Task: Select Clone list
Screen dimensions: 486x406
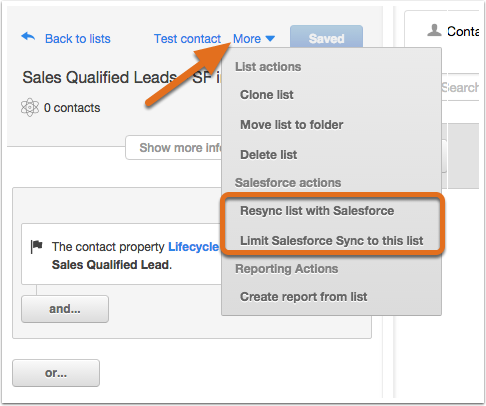Action: [267, 95]
